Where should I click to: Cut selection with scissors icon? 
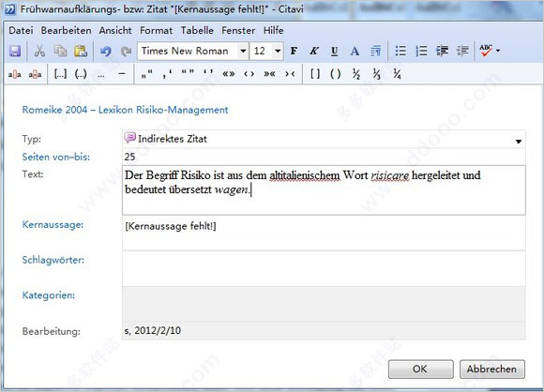[x=39, y=51]
